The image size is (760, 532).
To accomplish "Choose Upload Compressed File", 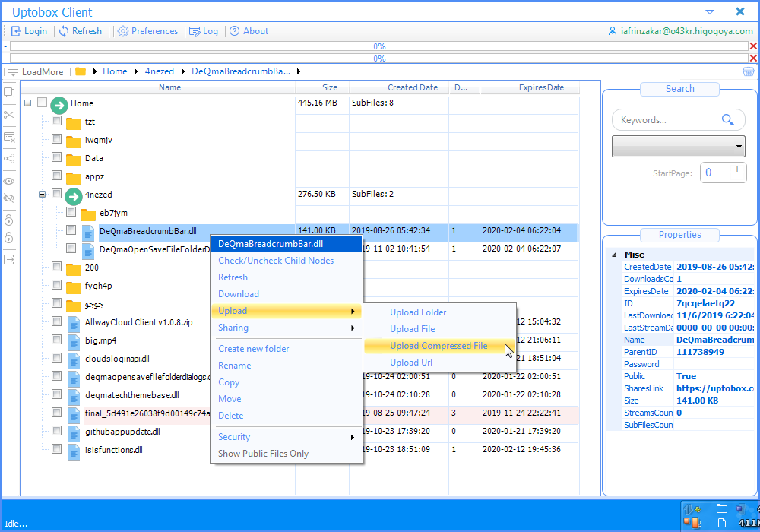I will point(439,346).
